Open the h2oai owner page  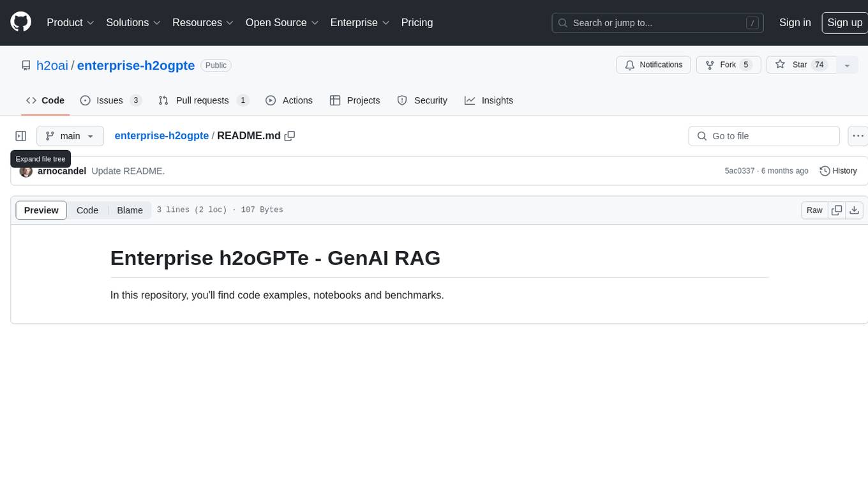point(52,65)
